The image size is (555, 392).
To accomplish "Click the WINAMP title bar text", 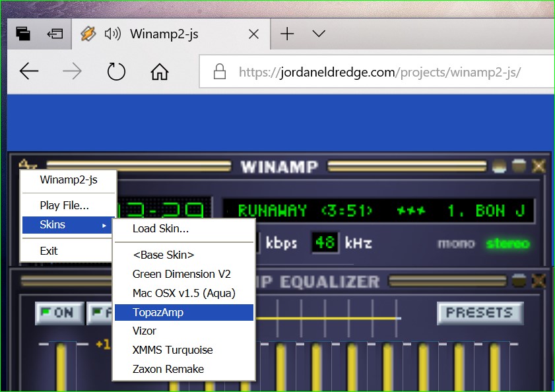I will click(x=279, y=167).
